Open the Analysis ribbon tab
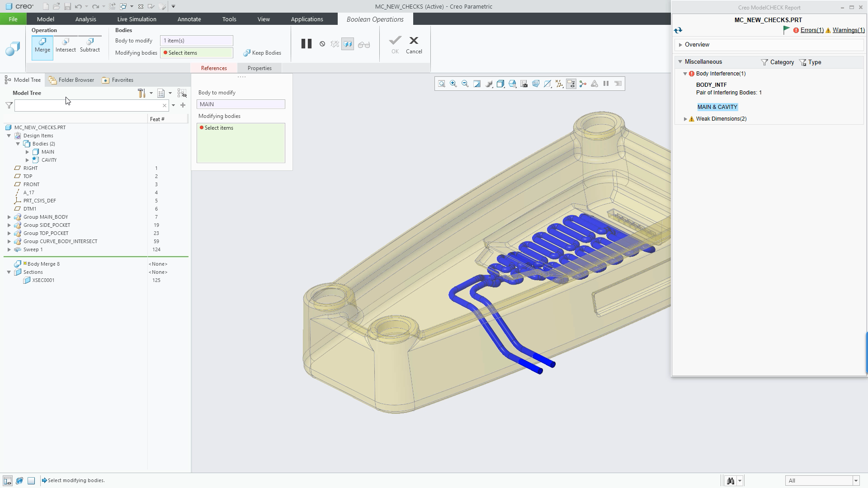Image resolution: width=868 pixels, height=488 pixels. 85,19
